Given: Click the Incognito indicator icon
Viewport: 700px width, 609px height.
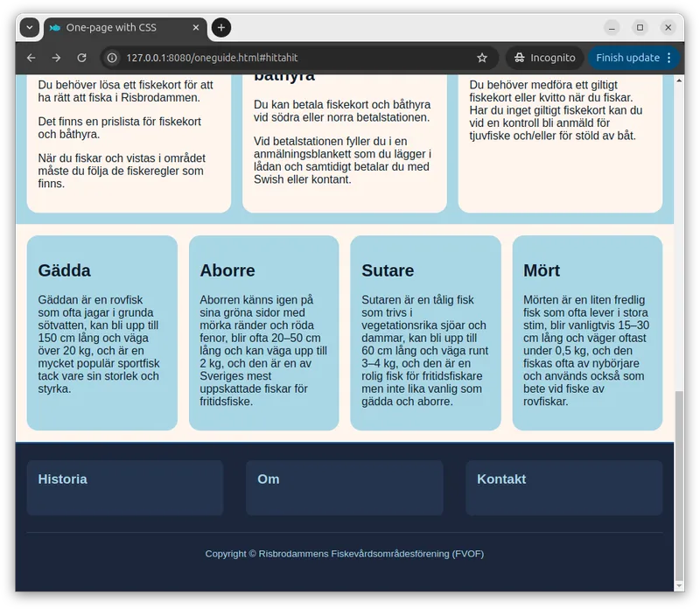Looking at the screenshot, I should 520,58.
